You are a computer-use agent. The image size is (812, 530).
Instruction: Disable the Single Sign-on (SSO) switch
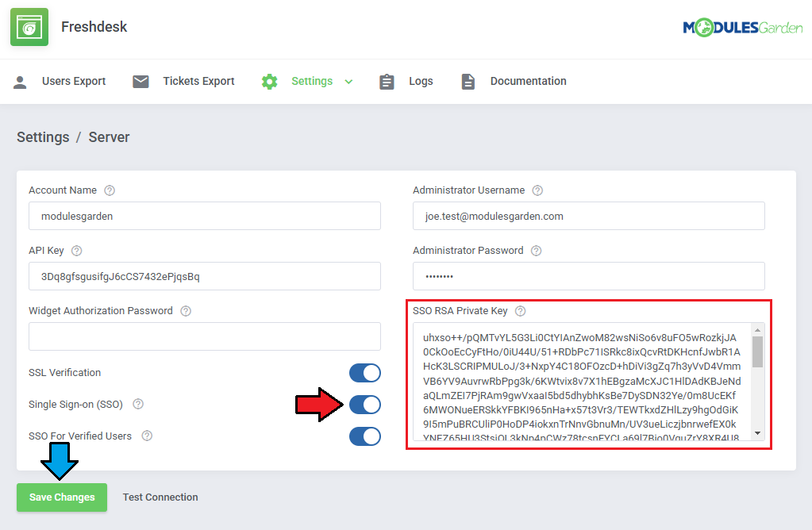365,405
